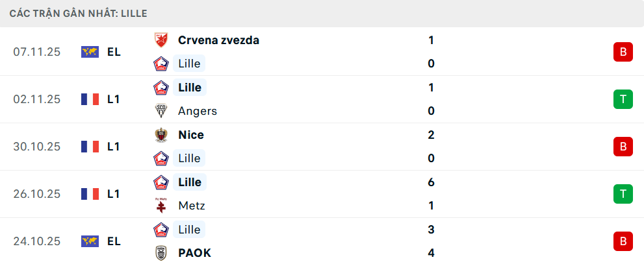Viewport: 644px width, 264px height.
Task: Open the PAOK team link
Action: [194, 253]
